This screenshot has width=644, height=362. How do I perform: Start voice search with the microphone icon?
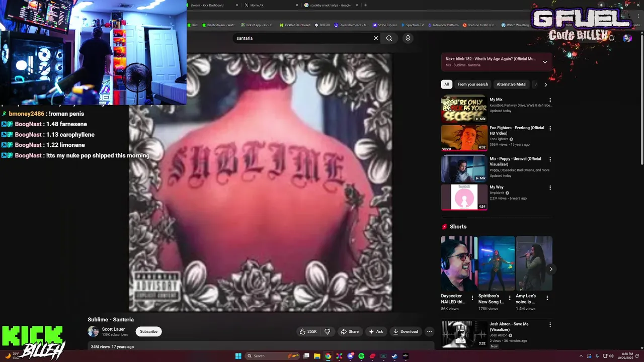[x=408, y=38]
